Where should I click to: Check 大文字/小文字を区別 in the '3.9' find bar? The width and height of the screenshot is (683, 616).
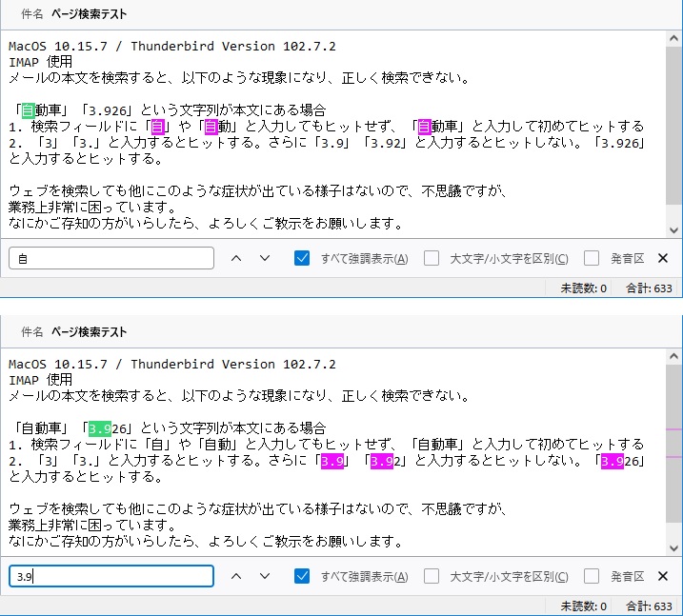tap(432, 576)
